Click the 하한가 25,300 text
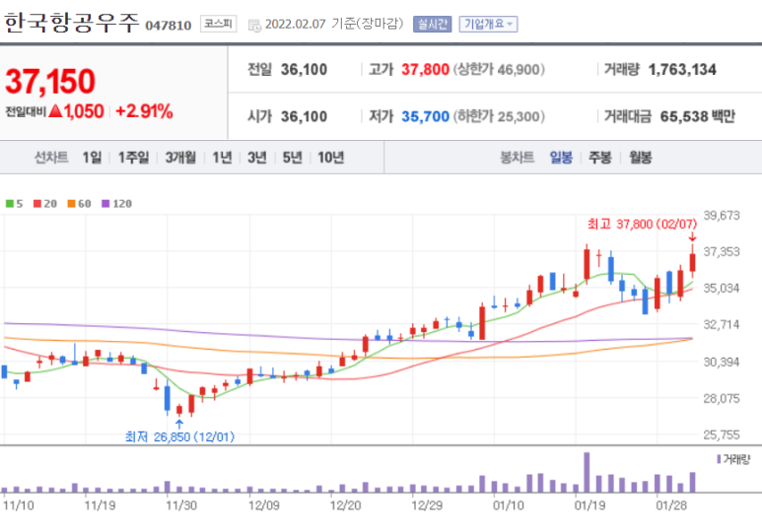Screen dimensions: 762x532 pyautogui.click(x=499, y=116)
